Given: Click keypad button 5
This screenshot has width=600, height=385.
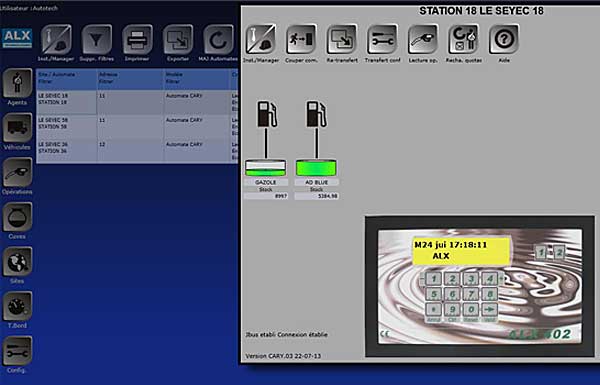Looking at the screenshot, I should tap(434, 294).
